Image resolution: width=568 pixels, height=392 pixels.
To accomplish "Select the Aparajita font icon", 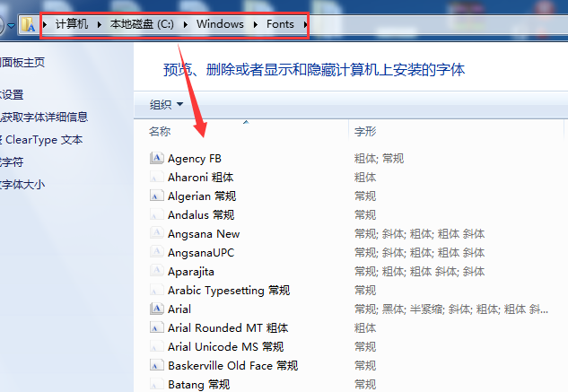I will (x=156, y=271).
